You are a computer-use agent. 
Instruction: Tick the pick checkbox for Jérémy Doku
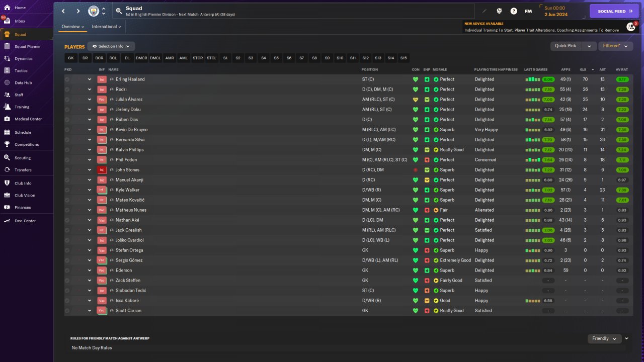click(x=67, y=110)
